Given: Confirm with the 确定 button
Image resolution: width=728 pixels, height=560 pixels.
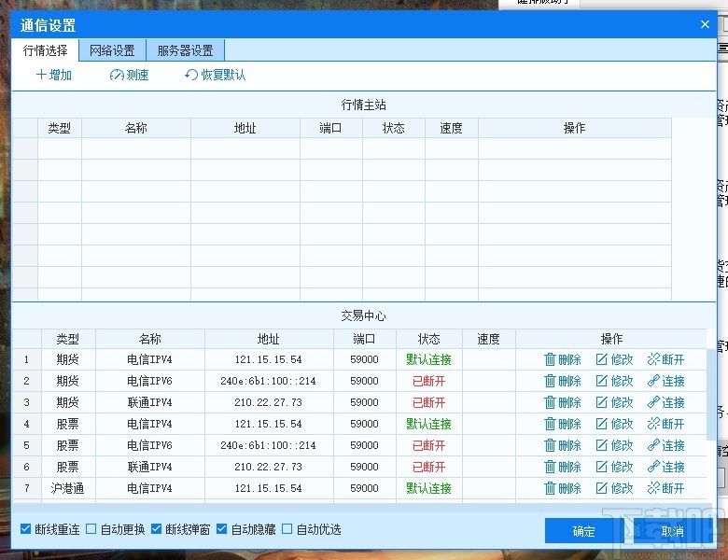Looking at the screenshot, I should (584, 531).
